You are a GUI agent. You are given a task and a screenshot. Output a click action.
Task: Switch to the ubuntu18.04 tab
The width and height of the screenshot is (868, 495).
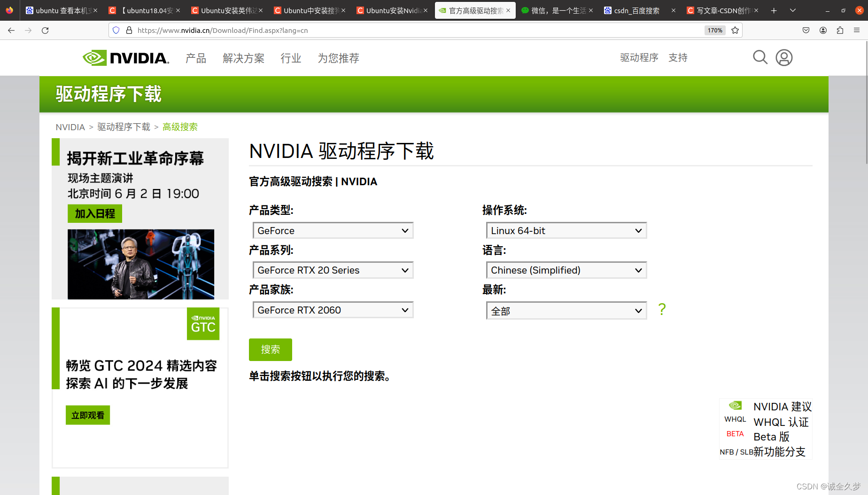(143, 10)
